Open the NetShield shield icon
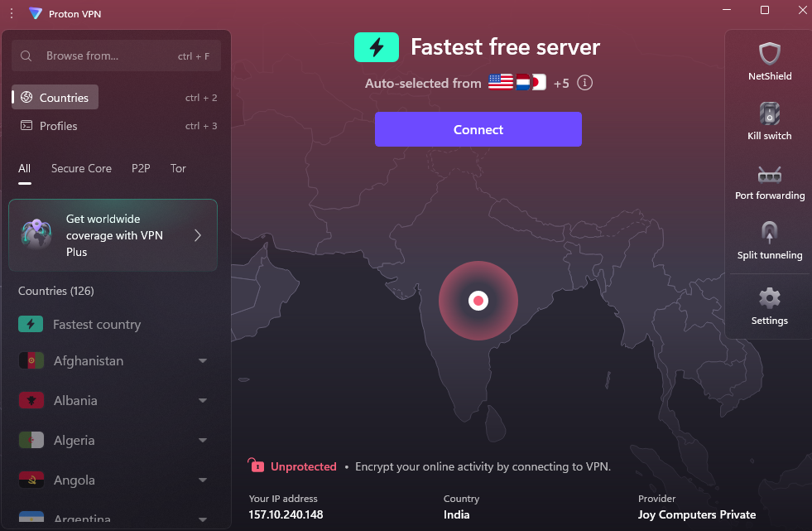812x531 pixels. pos(770,55)
